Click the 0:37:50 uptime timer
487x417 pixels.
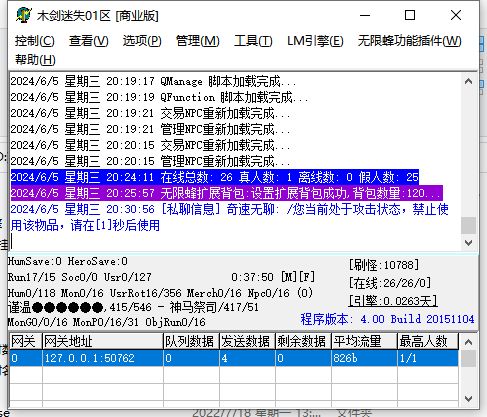tap(252, 277)
